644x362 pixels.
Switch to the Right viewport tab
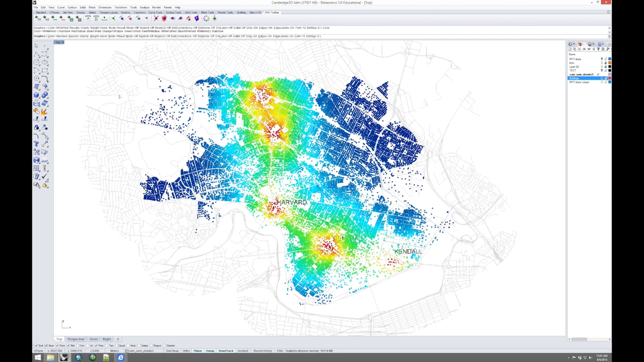pyautogui.click(x=107, y=339)
